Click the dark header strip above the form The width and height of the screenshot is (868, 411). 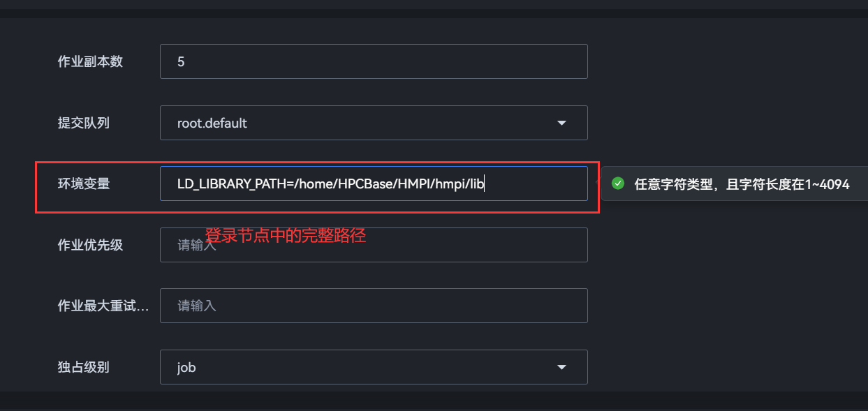[x=434, y=7]
